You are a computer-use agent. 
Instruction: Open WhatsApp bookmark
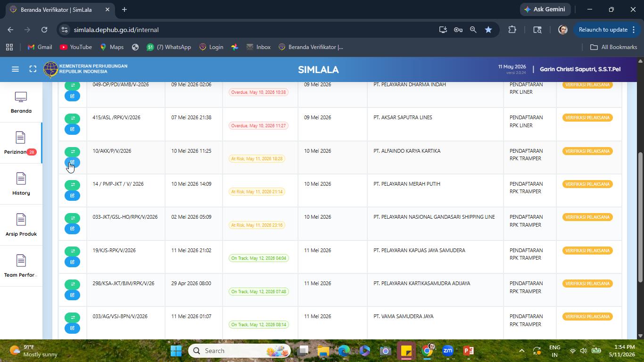point(169,47)
